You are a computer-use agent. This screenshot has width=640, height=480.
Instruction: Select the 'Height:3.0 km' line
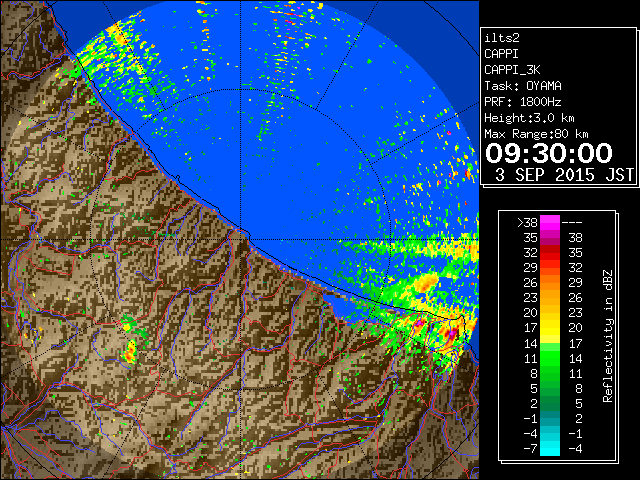(529, 118)
